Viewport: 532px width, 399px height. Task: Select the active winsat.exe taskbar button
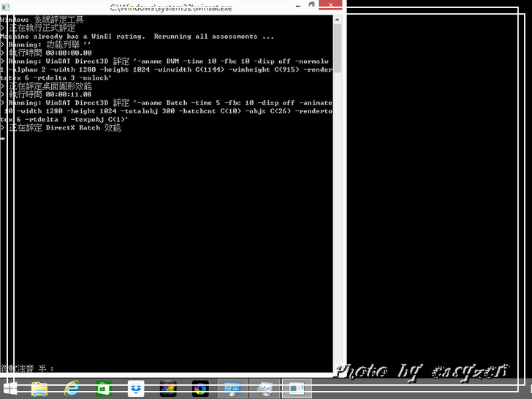(x=297, y=389)
